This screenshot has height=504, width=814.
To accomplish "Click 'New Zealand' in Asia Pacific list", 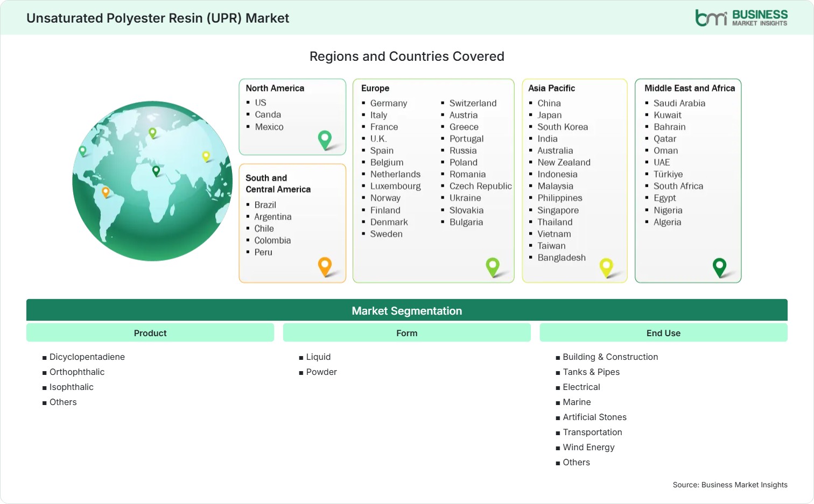I will pyautogui.click(x=564, y=162).
